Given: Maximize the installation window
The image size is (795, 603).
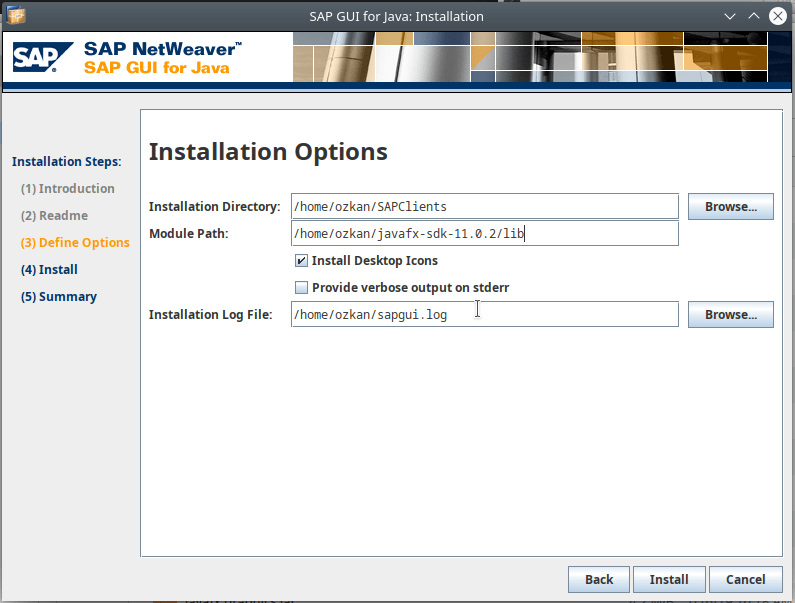Looking at the screenshot, I should pos(754,16).
